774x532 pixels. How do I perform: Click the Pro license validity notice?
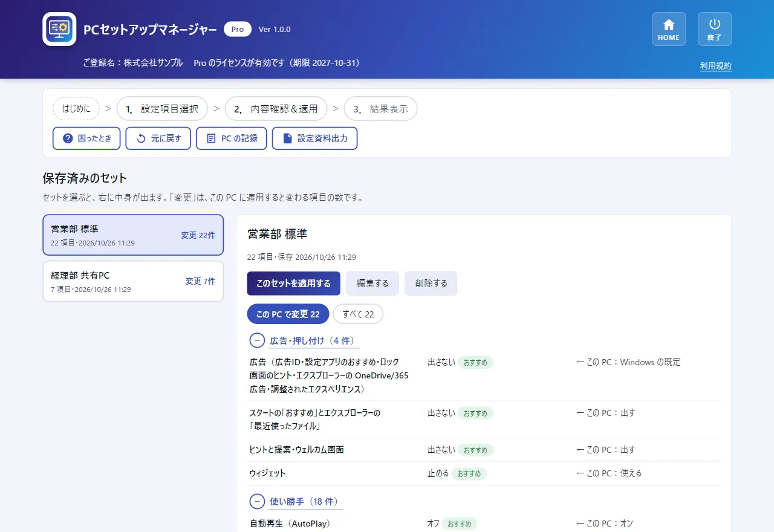coord(277,63)
